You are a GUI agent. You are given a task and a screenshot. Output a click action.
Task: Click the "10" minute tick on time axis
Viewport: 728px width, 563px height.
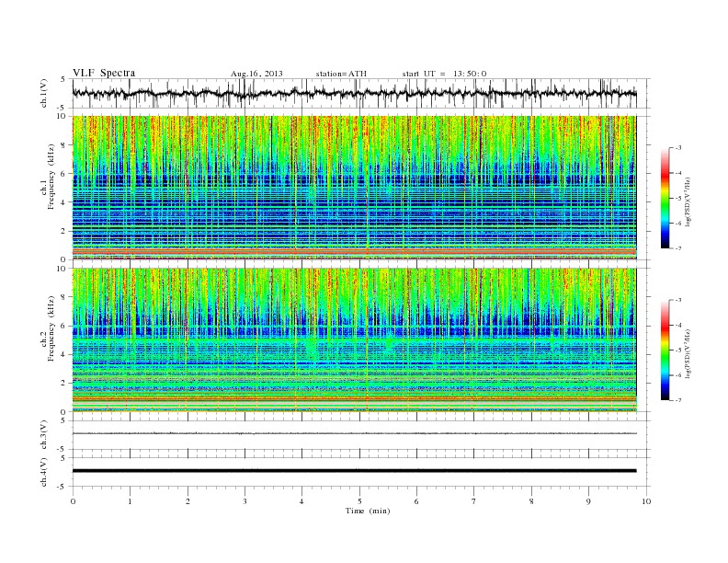click(646, 501)
